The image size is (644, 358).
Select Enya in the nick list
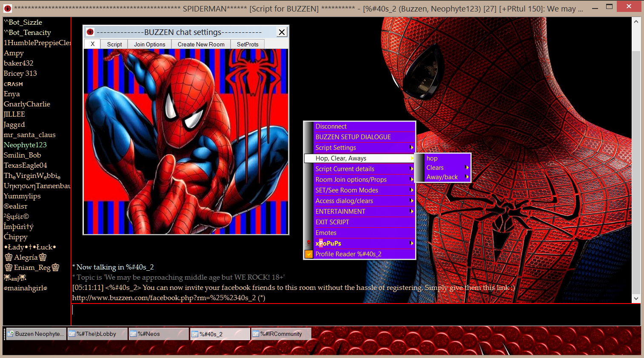pyautogui.click(x=11, y=94)
